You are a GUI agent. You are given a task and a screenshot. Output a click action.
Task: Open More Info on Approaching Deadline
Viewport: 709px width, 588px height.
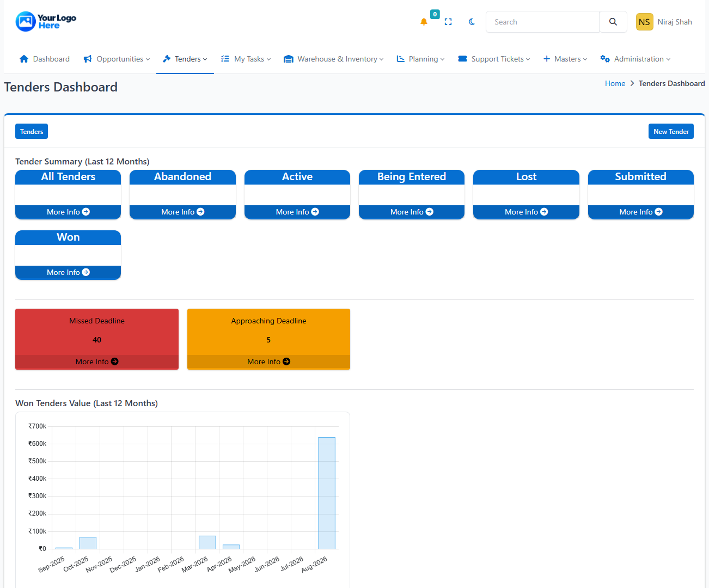point(268,362)
